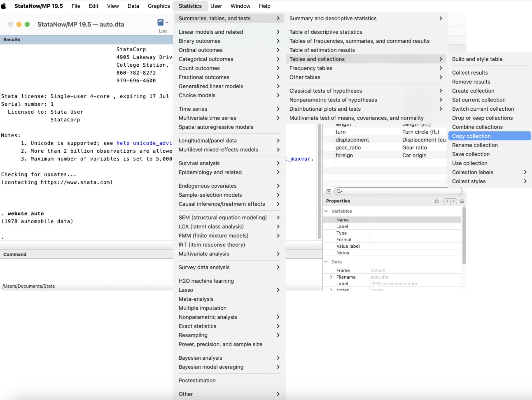Toggle the Properties panel lock icon
The width and height of the screenshot is (532, 400).
coord(437,201)
